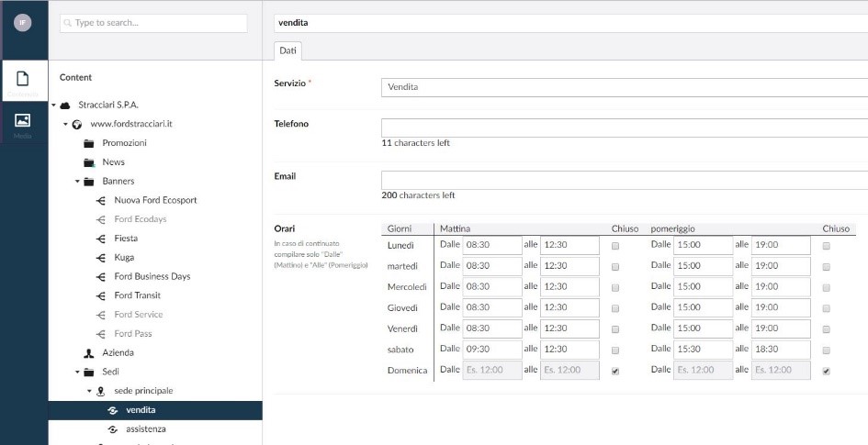Open the Ford Business Days item
The image size is (868, 445).
(152, 276)
